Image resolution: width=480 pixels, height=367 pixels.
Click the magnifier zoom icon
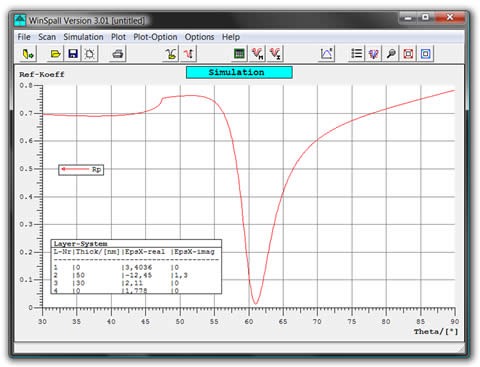click(391, 54)
